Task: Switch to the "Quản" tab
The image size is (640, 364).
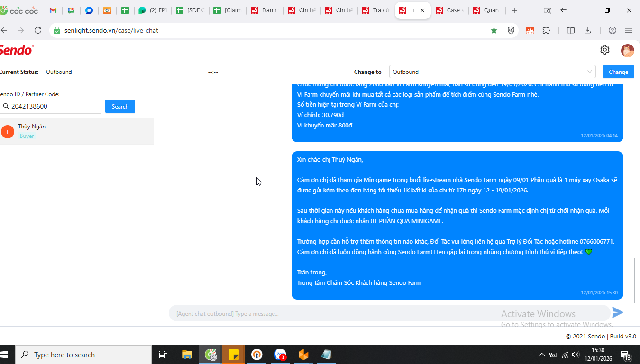Action: pos(487,10)
